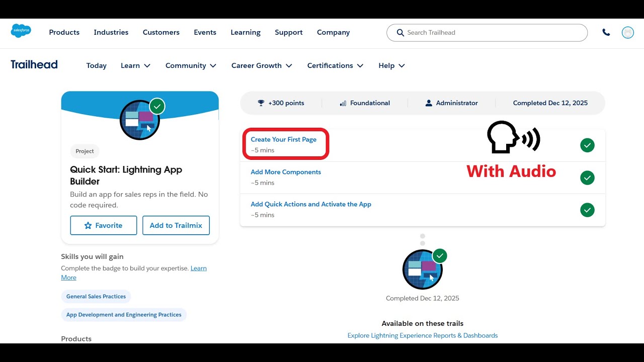Click the green check for Create Your First Page
Viewport: 644px width, 362px height.
587,145
